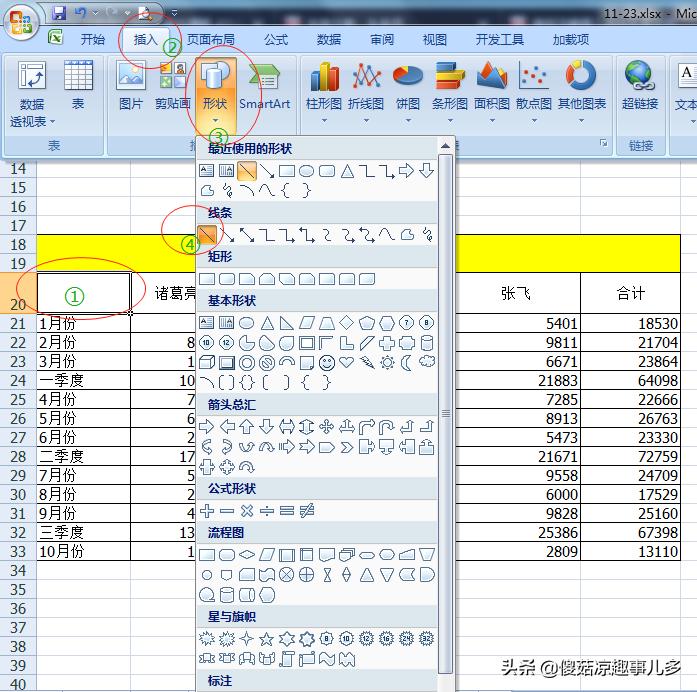
Task: Select the flowchart process shape under 流程图
Action: 207,555
